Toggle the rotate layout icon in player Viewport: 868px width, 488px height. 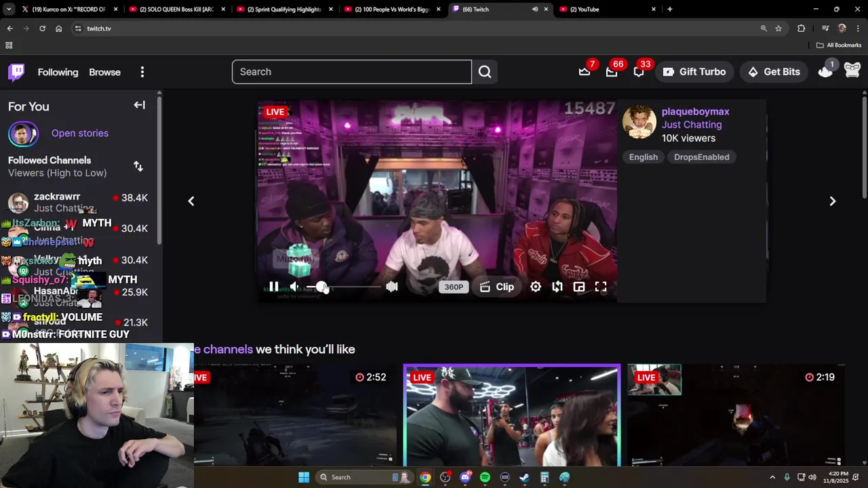(x=557, y=287)
